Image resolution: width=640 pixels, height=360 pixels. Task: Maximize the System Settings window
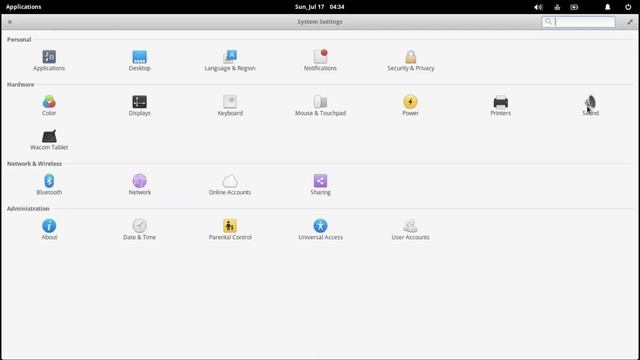point(630,22)
